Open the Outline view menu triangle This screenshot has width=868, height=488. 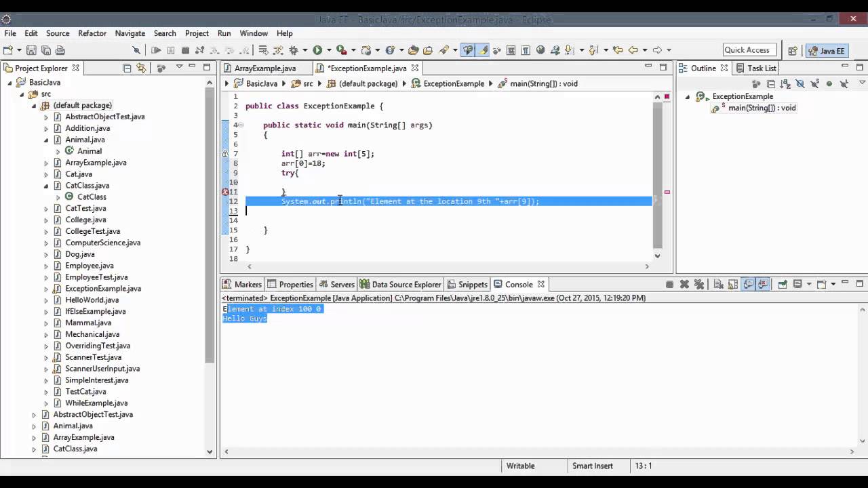pos(862,83)
